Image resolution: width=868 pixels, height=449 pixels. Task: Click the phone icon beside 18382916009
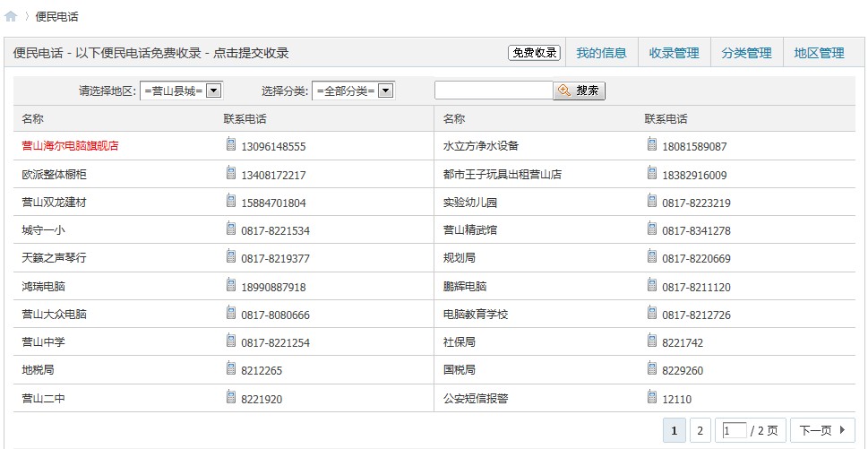[652, 173]
